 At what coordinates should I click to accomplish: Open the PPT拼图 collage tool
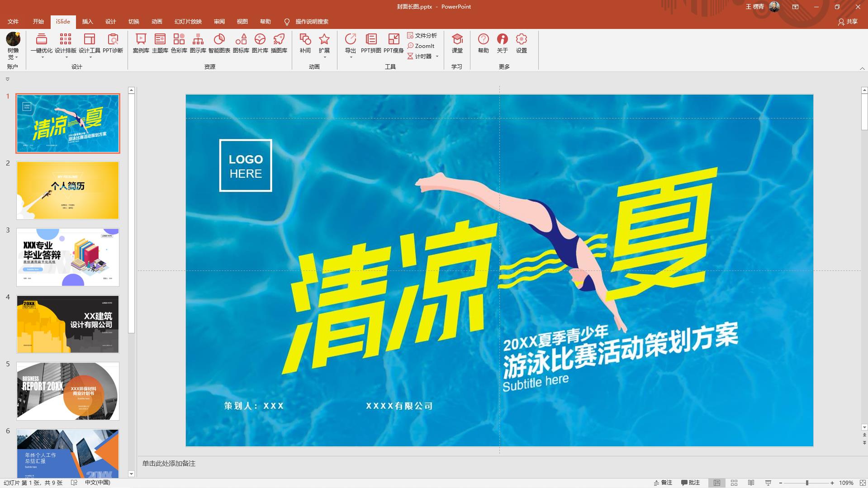point(371,43)
